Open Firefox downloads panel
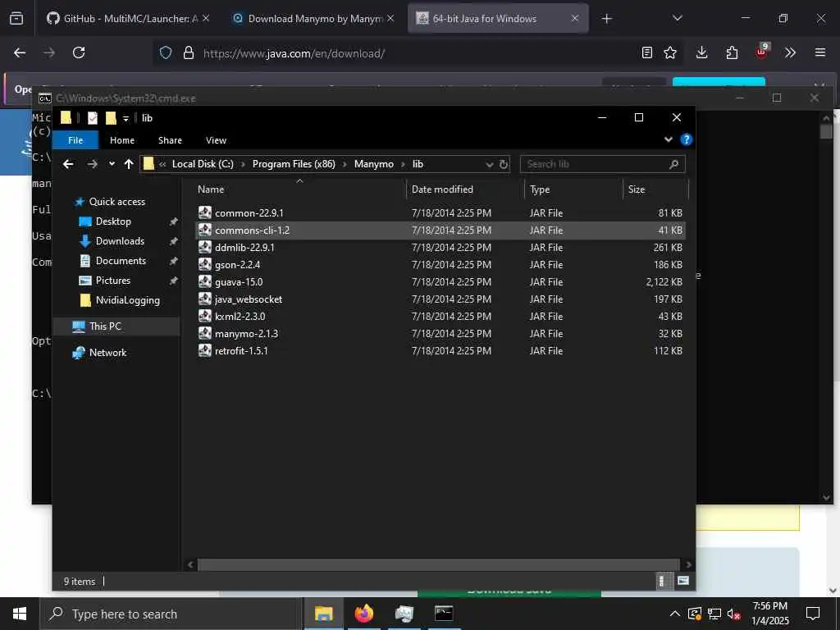Viewport: 840px width, 630px height. 702,52
